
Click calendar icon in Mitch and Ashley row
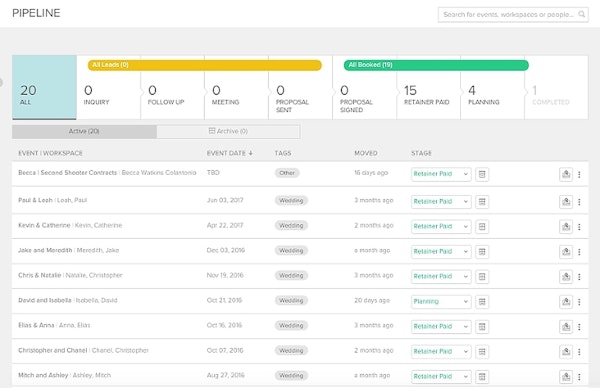[x=482, y=377]
